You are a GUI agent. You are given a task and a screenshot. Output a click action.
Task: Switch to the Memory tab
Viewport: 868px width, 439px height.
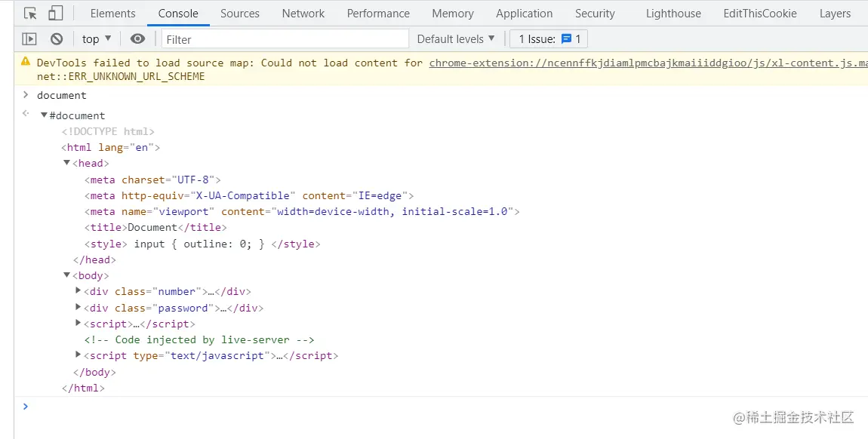coord(453,14)
